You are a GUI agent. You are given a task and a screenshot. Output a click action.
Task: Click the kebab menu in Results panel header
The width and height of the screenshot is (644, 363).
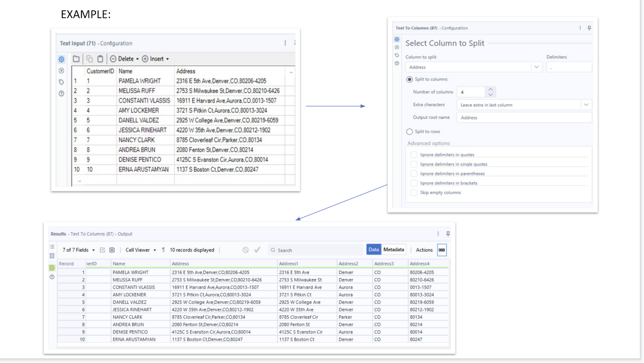(438, 234)
